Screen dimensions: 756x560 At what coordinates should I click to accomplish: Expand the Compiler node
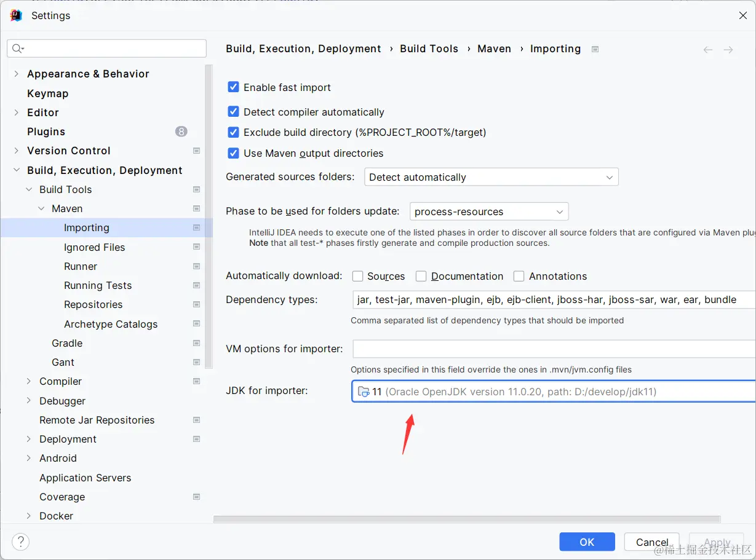click(28, 381)
